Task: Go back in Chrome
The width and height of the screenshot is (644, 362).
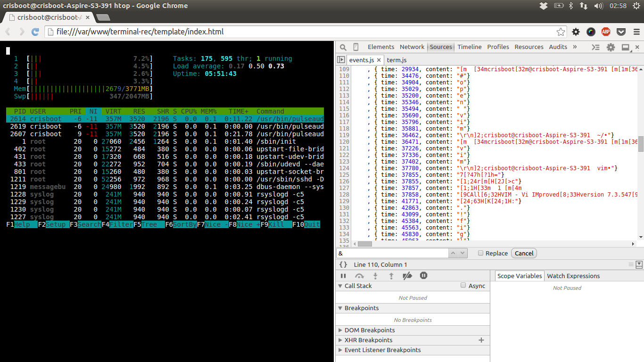Action: point(8,32)
